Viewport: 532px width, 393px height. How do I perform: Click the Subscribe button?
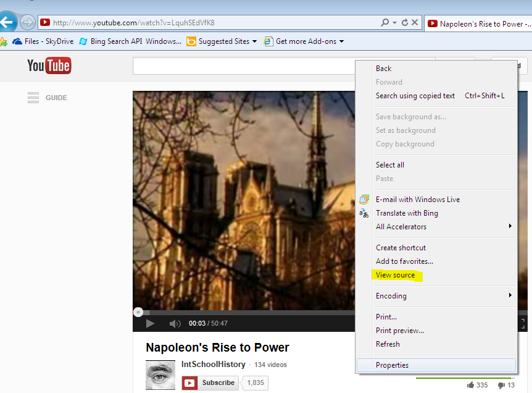(x=210, y=383)
